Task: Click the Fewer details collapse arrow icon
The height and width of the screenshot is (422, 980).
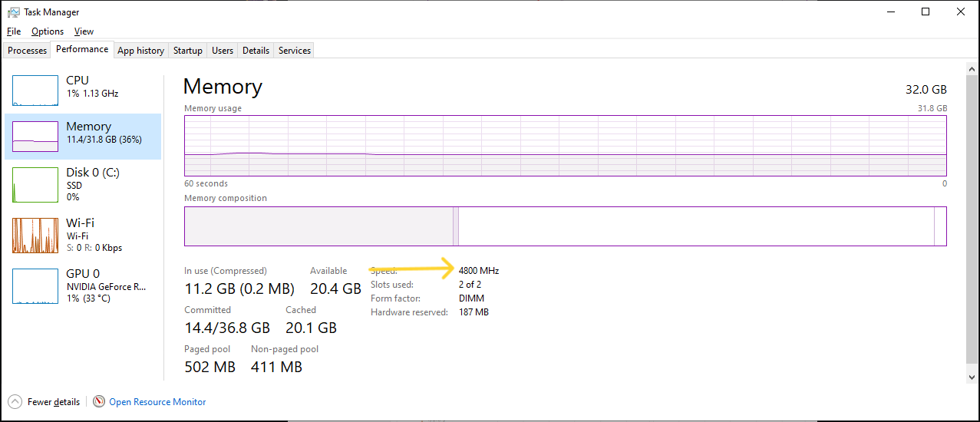Action: pos(15,401)
